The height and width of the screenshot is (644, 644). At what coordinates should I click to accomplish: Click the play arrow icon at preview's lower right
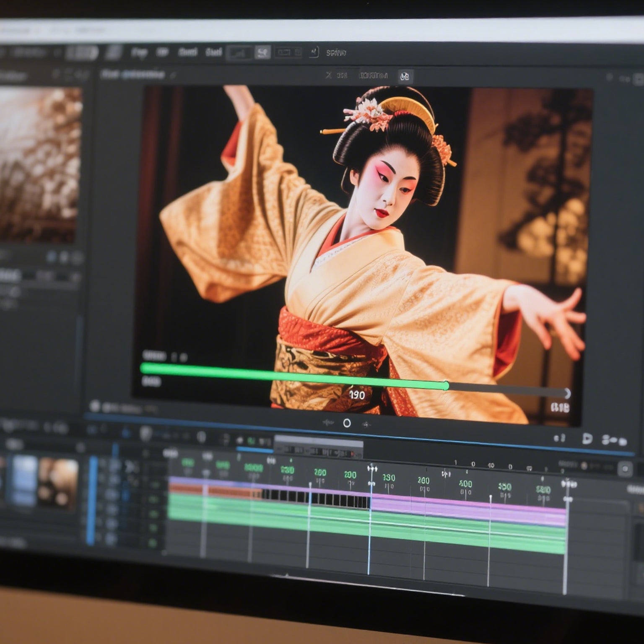coord(587,439)
